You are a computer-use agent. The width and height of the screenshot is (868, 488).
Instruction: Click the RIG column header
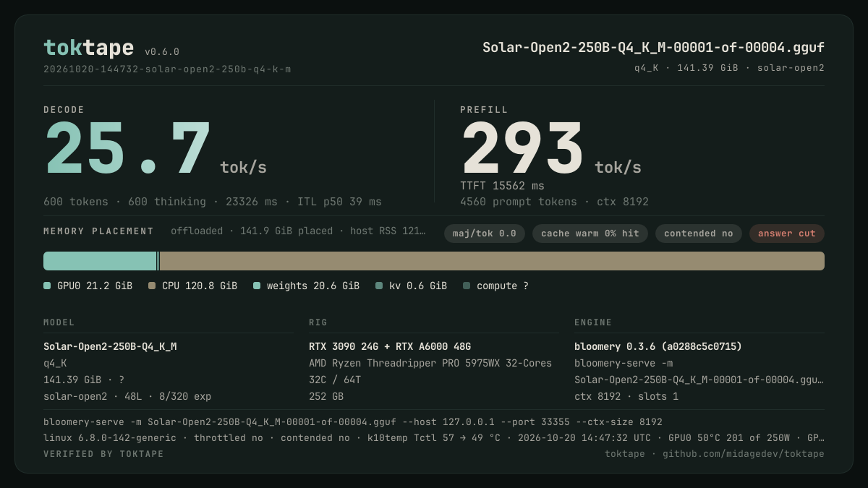tap(318, 322)
